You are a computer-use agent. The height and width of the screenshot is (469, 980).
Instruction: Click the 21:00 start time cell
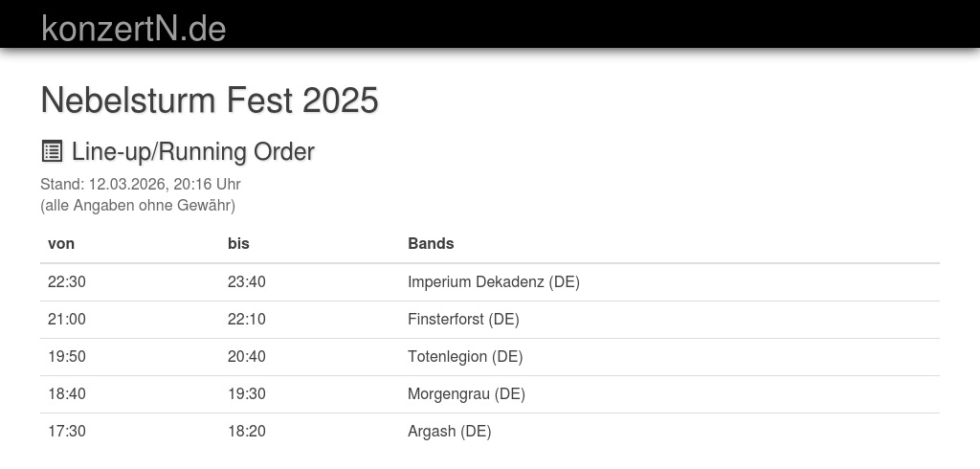point(67,319)
